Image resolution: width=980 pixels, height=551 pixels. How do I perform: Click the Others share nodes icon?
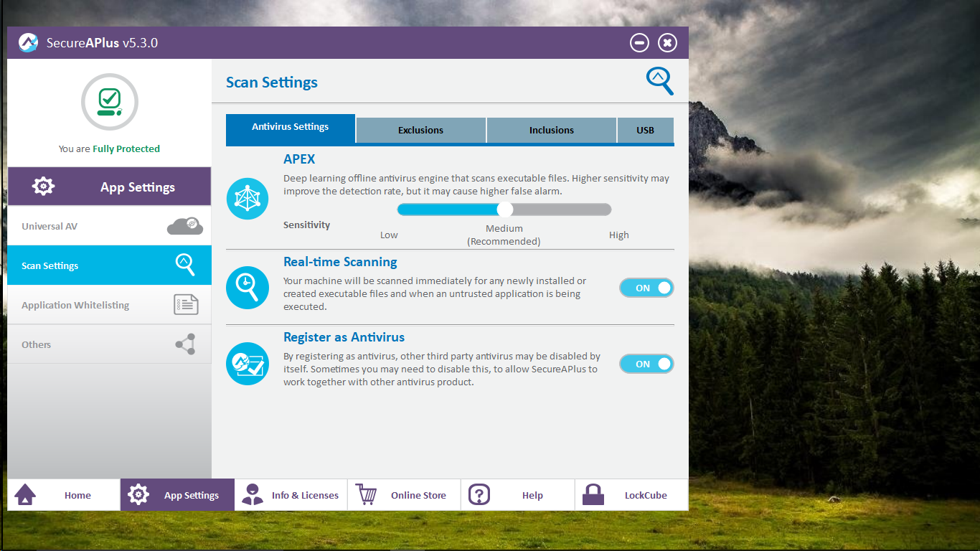point(185,344)
